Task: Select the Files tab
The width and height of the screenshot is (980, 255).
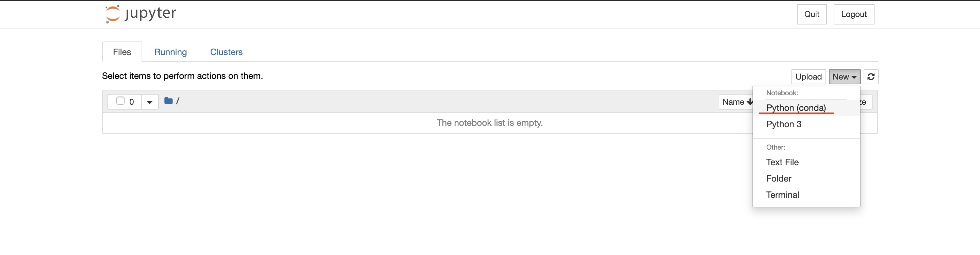Action: [121, 51]
